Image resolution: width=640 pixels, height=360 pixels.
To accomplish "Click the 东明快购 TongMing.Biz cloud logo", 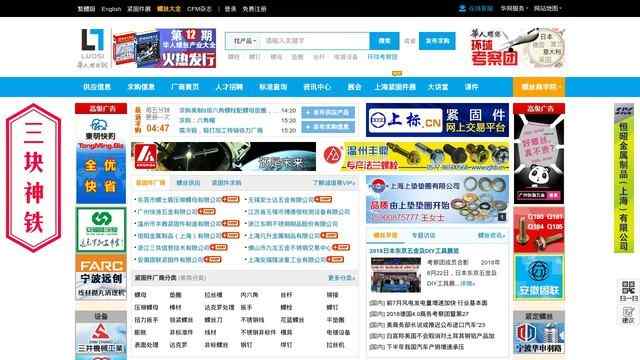I will pos(100,133).
